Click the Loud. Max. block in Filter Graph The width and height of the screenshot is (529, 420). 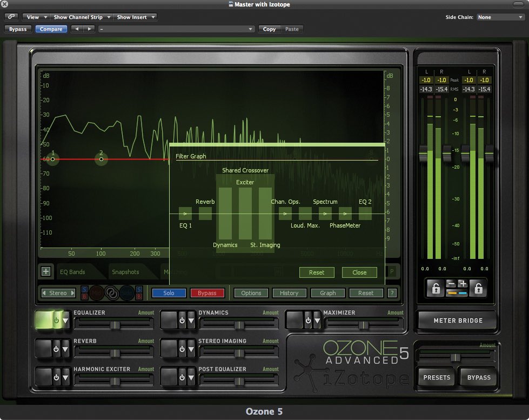pos(305,214)
